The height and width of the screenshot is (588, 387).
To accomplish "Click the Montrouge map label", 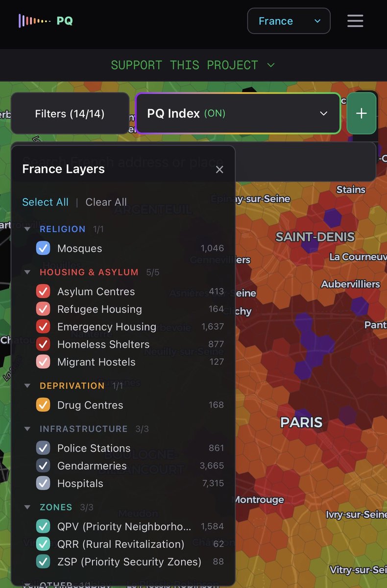I will pyautogui.click(x=259, y=500).
